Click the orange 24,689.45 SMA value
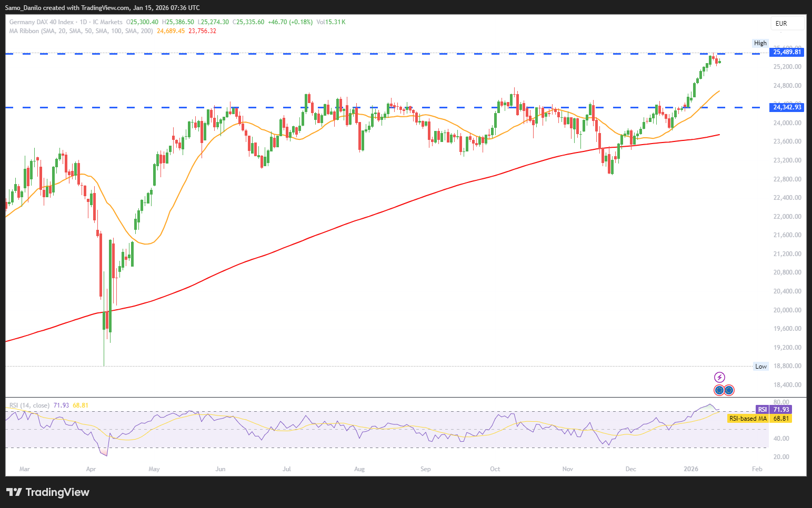 coord(171,31)
